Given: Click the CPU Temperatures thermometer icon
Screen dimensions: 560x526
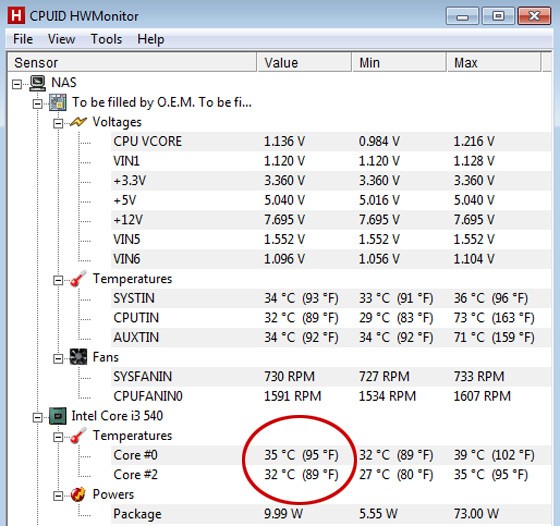Looking at the screenshot, I should tap(78, 436).
